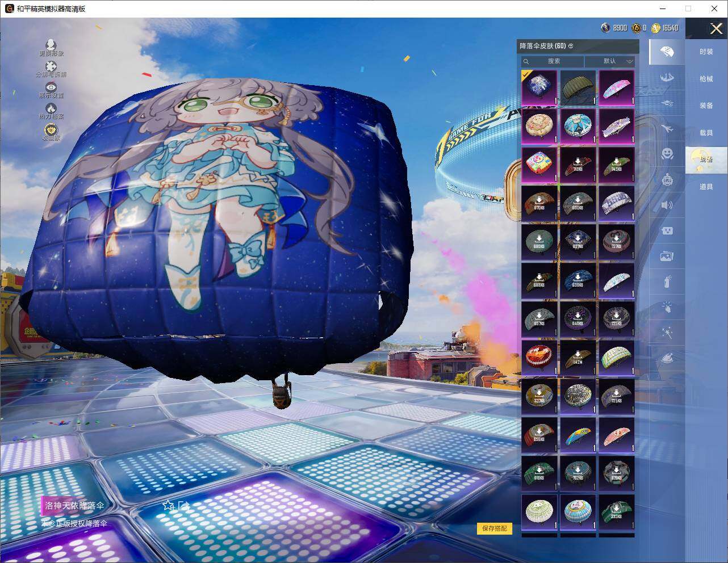Select the square face sticker category icon
The image size is (728, 563).
[x=667, y=231]
